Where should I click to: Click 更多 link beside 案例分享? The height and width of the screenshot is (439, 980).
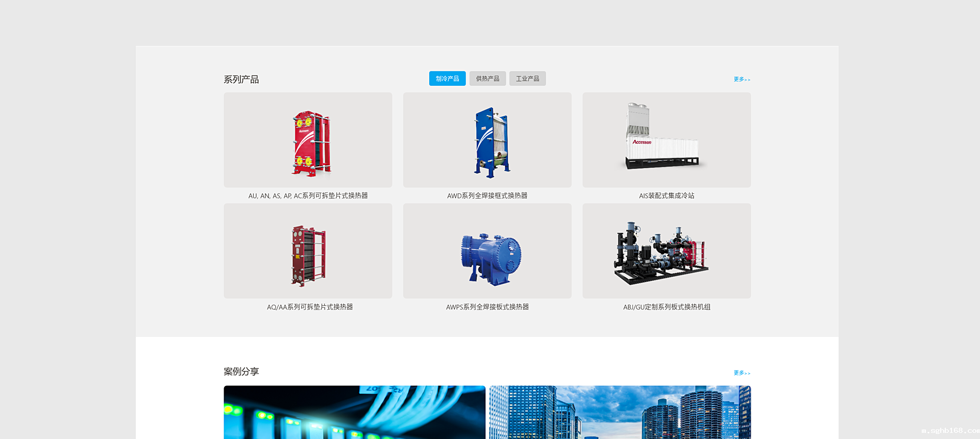pyautogui.click(x=742, y=373)
